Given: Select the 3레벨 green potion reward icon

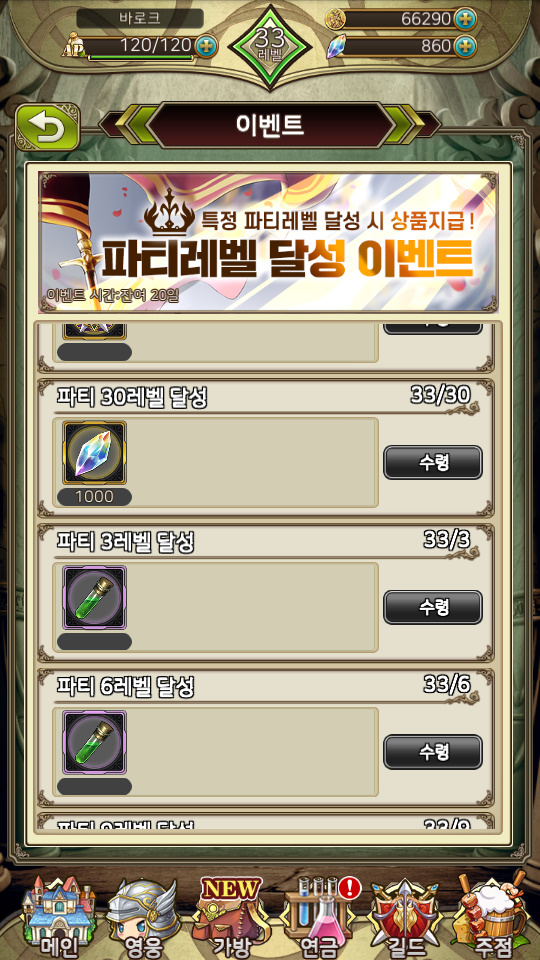Looking at the screenshot, I should (x=94, y=598).
